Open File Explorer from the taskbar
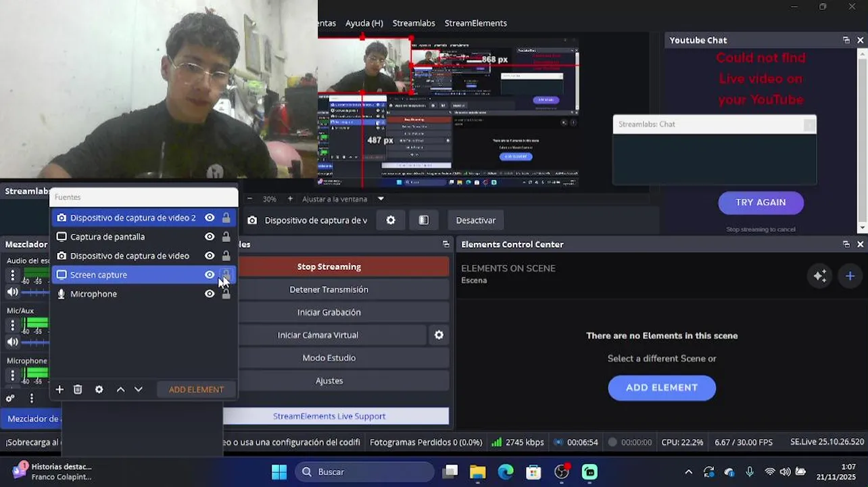 478,472
